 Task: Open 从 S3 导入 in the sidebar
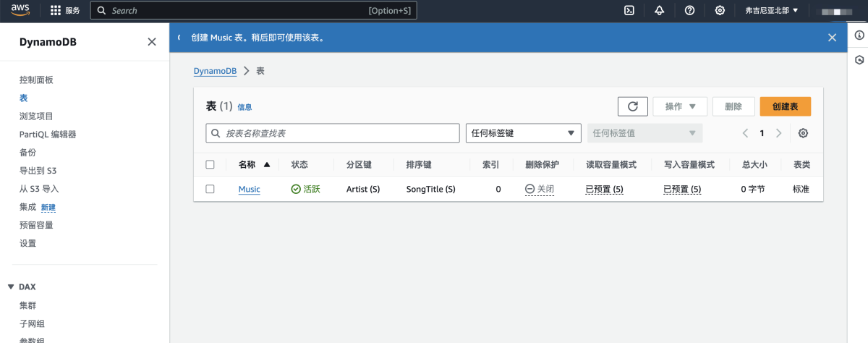click(39, 189)
